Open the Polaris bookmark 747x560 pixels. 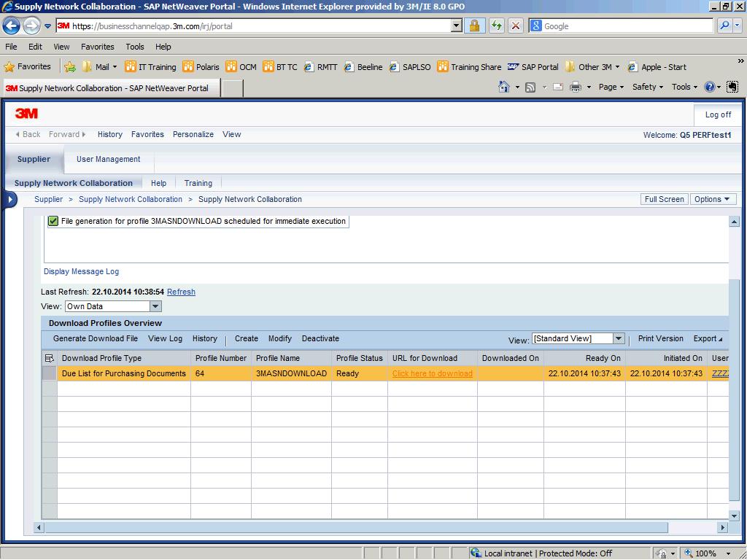point(201,67)
